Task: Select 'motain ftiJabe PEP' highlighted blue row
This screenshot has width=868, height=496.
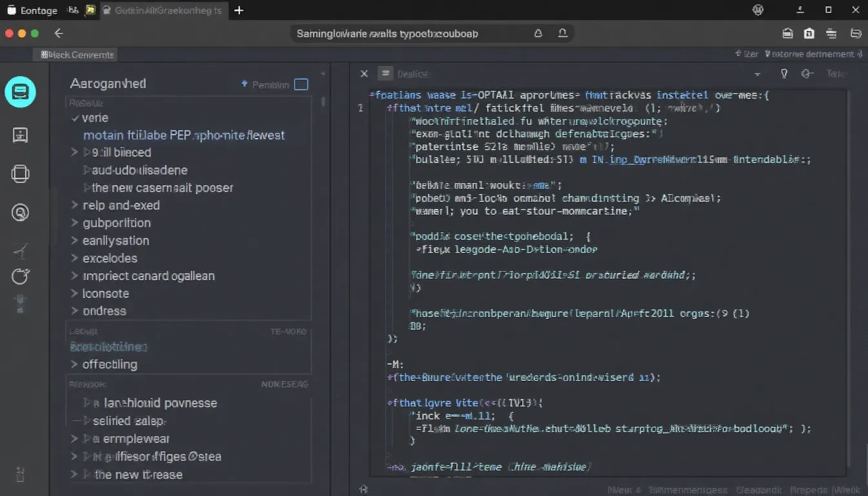Action: pyautogui.click(x=184, y=135)
